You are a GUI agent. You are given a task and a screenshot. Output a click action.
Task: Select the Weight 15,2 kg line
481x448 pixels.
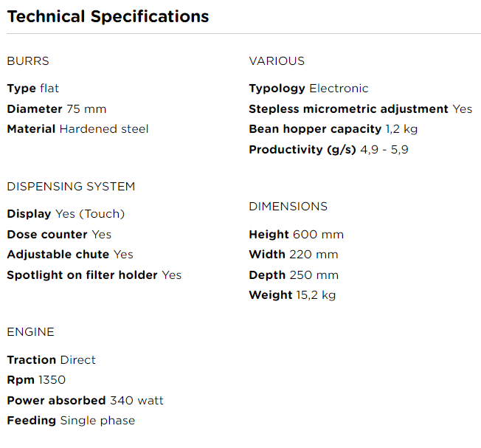point(292,295)
